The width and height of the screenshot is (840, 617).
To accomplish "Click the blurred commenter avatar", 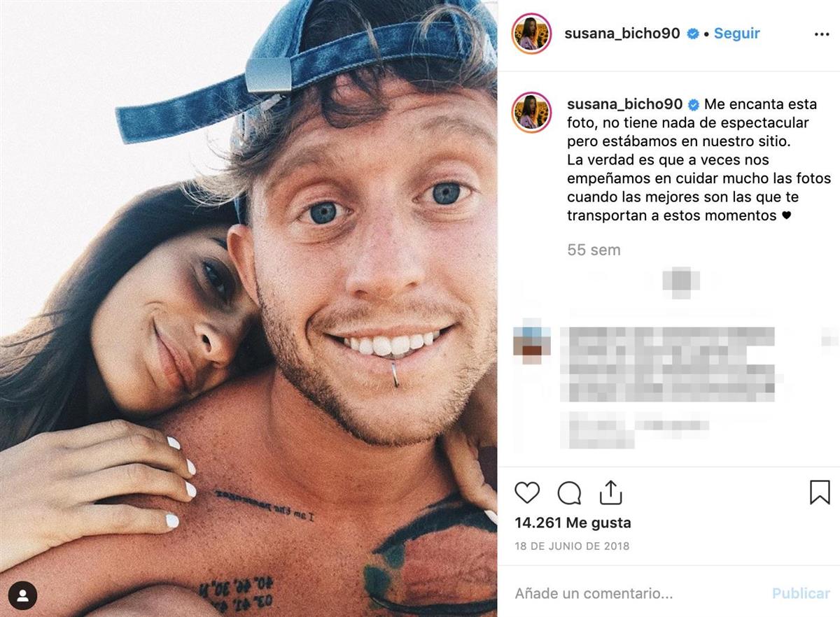I will pyautogui.click(x=532, y=341).
